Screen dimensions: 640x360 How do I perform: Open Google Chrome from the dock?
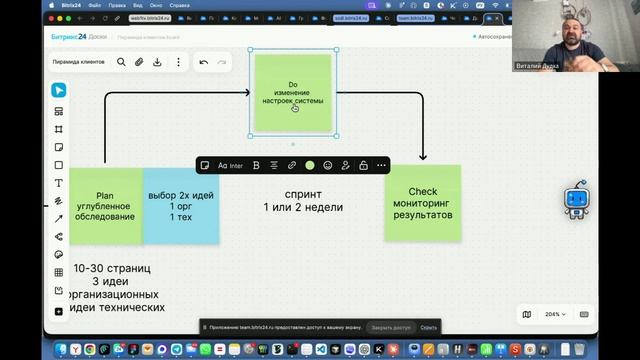(x=90, y=349)
